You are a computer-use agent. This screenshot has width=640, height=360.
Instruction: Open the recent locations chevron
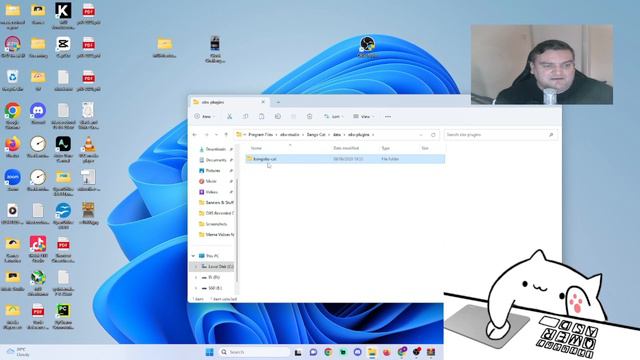(x=216, y=135)
